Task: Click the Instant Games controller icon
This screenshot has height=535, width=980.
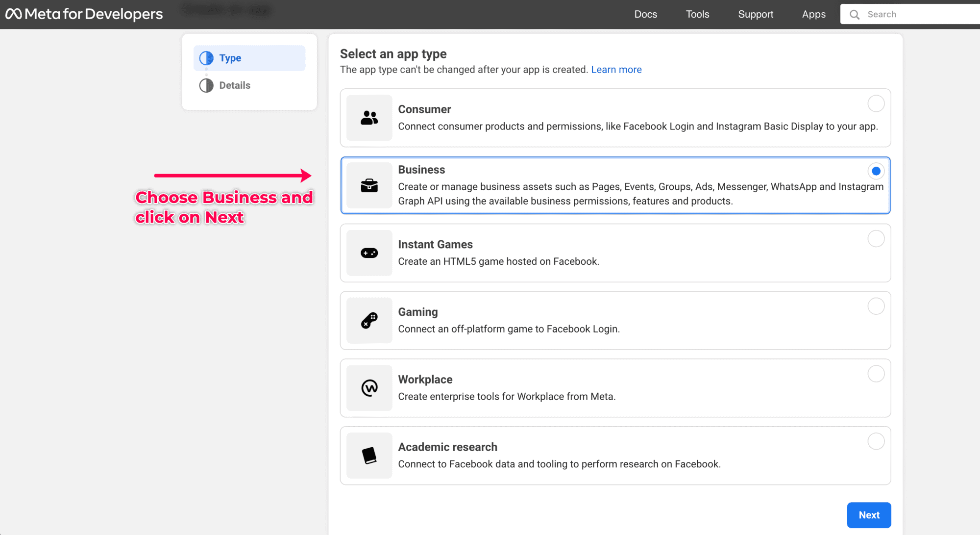Action: (x=369, y=253)
